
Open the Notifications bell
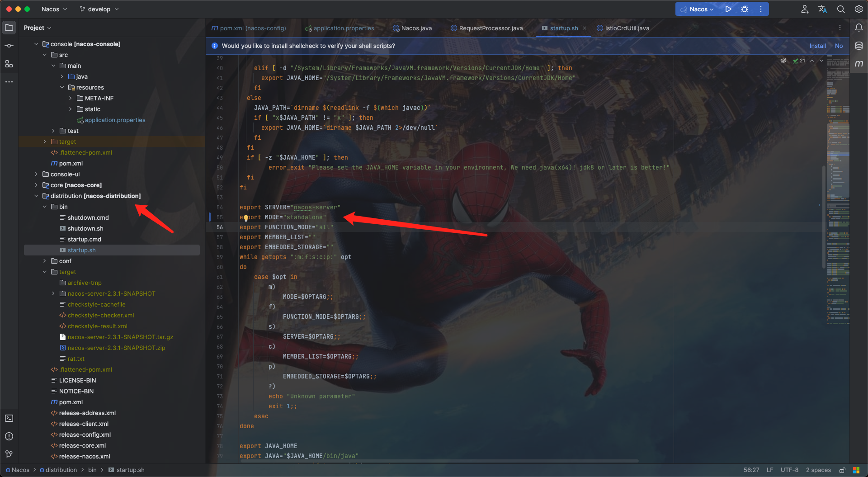point(859,28)
